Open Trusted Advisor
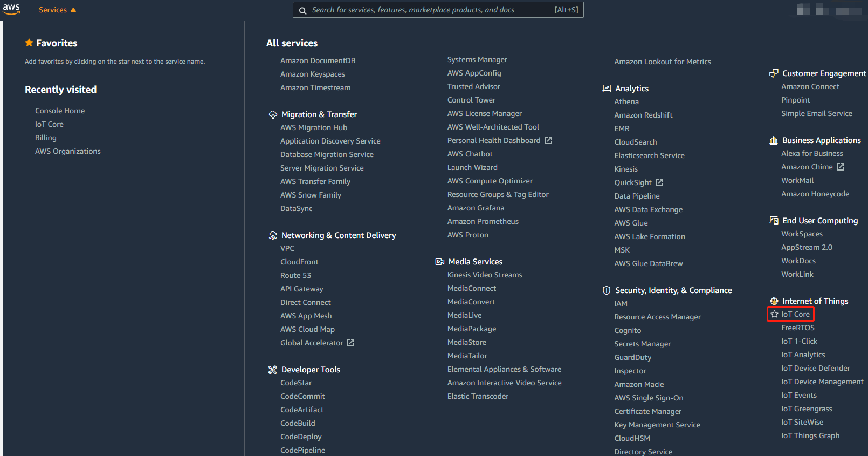The image size is (868, 456). pos(474,86)
